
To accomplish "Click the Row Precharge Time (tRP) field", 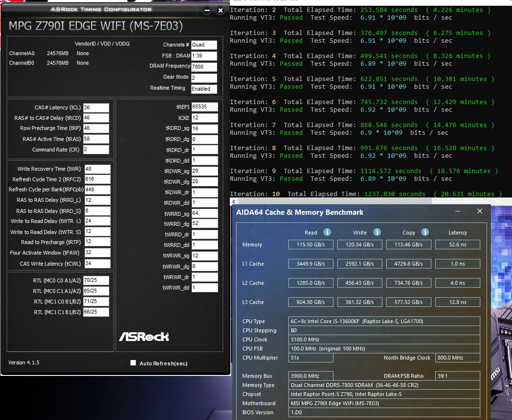I will [96, 128].
